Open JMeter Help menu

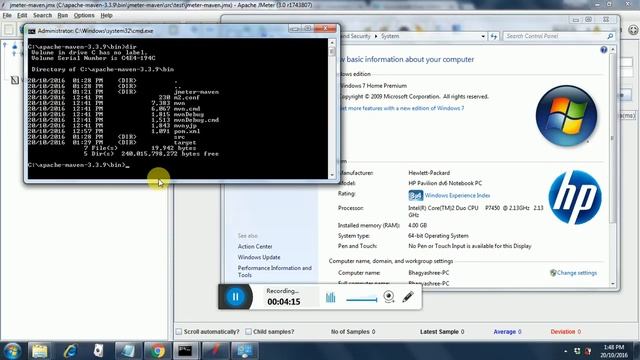(106, 16)
